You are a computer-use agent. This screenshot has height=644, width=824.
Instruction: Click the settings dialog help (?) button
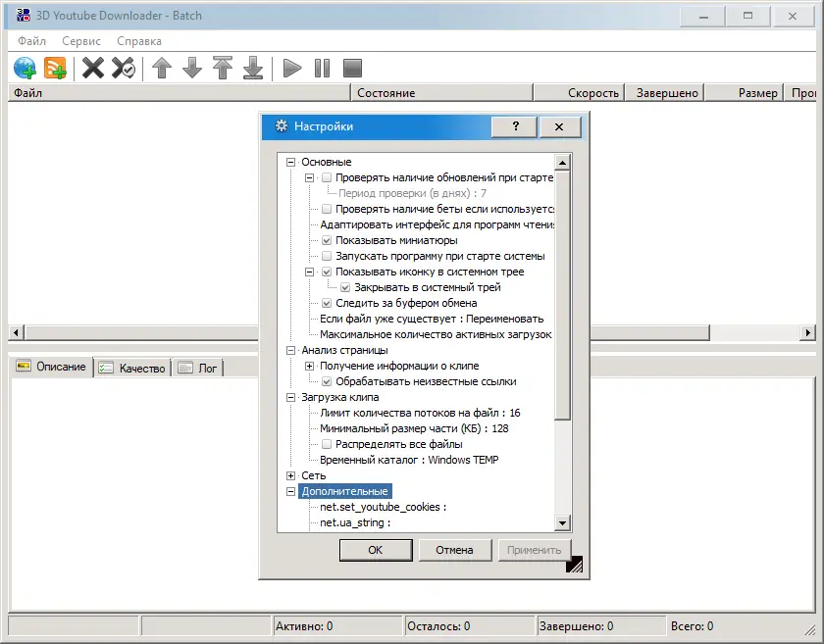coord(515,126)
